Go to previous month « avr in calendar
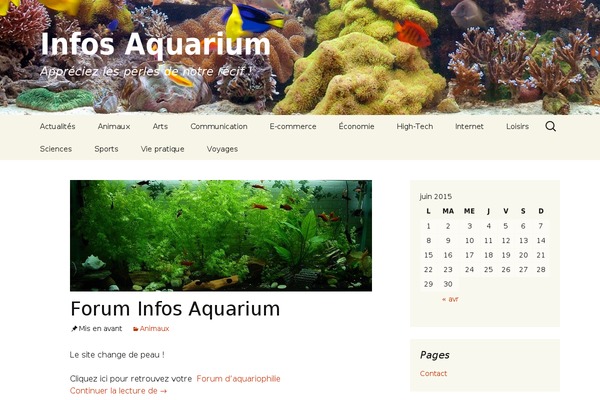Viewport: 600px width, 400px height. 450,299
